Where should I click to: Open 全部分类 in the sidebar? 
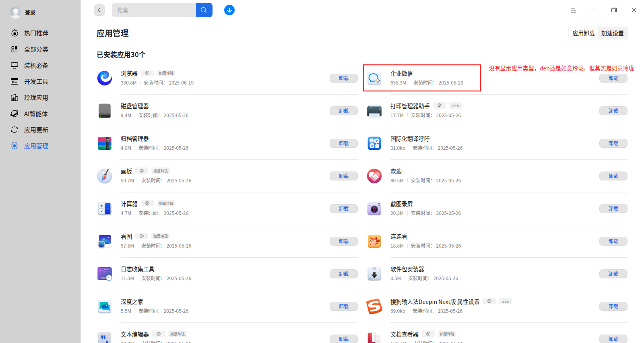point(36,49)
